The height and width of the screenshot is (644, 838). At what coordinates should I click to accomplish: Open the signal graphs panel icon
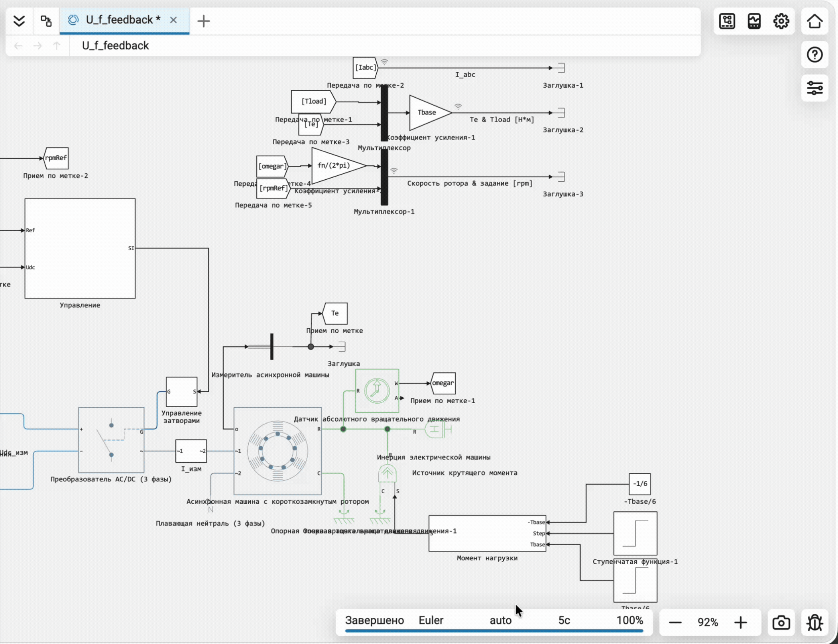click(x=754, y=21)
